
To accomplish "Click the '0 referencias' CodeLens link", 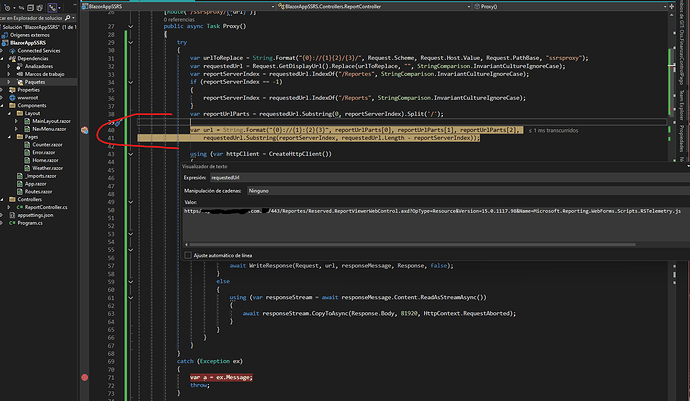I will click(x=179, y=20).
